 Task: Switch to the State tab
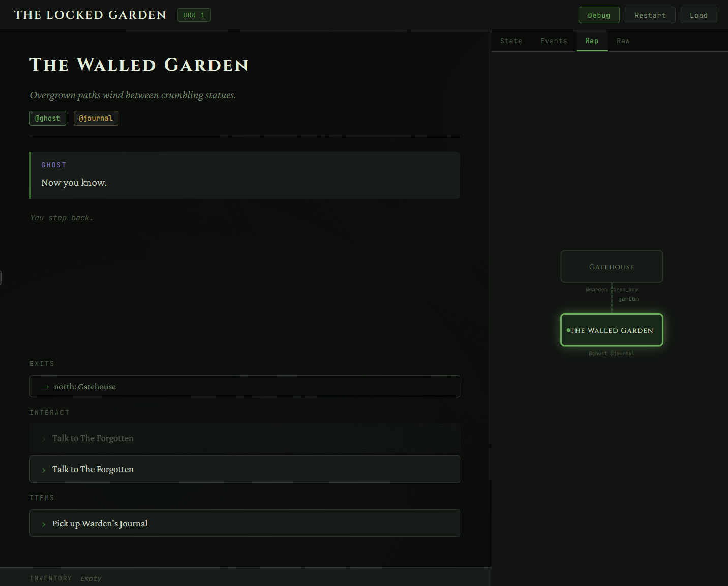(511, 41)
